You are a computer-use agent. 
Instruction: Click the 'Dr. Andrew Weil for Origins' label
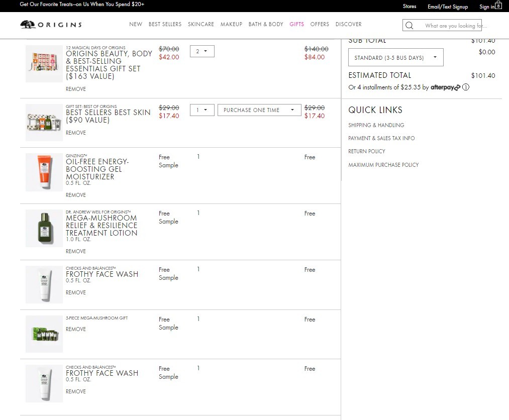click(98, 212)
